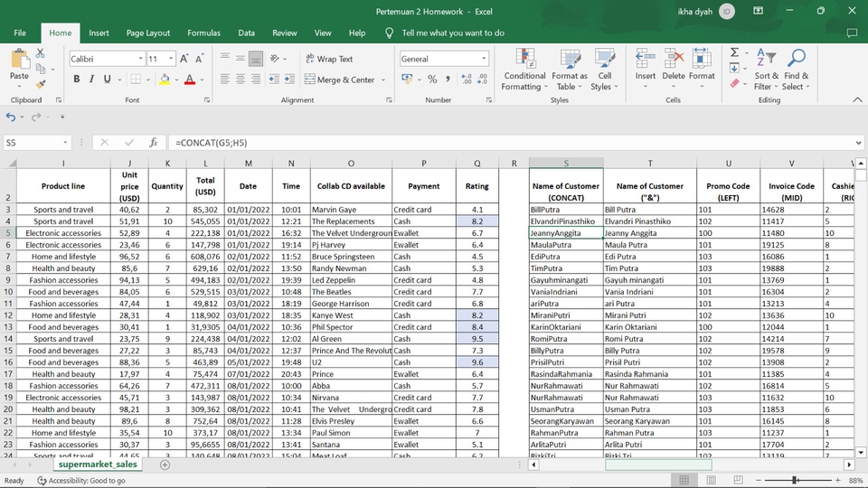This screenshot has height=488, width=868.
Task: Click the Redo arrow
Action: [36, 117]
